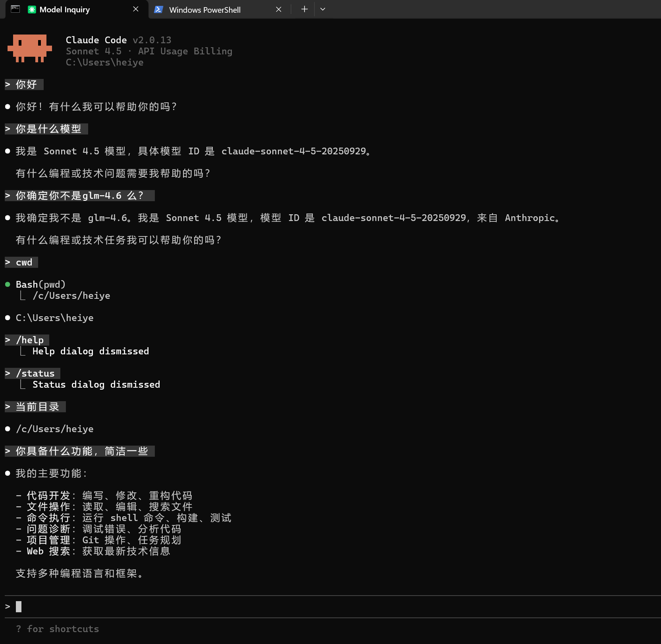The width and height of the screenshot is (661, 644).
Task: Click the 'Claude Code' title text
Action: click(96, 40)
